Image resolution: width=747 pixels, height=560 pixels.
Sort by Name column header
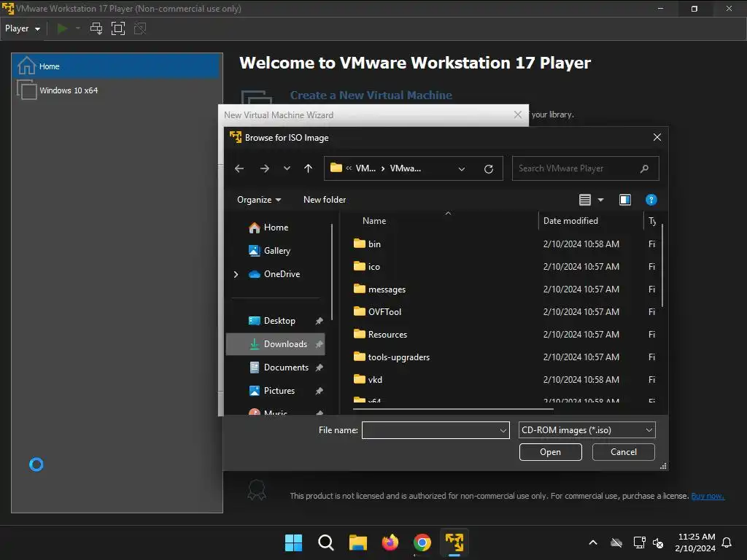[x=374, y=221]
